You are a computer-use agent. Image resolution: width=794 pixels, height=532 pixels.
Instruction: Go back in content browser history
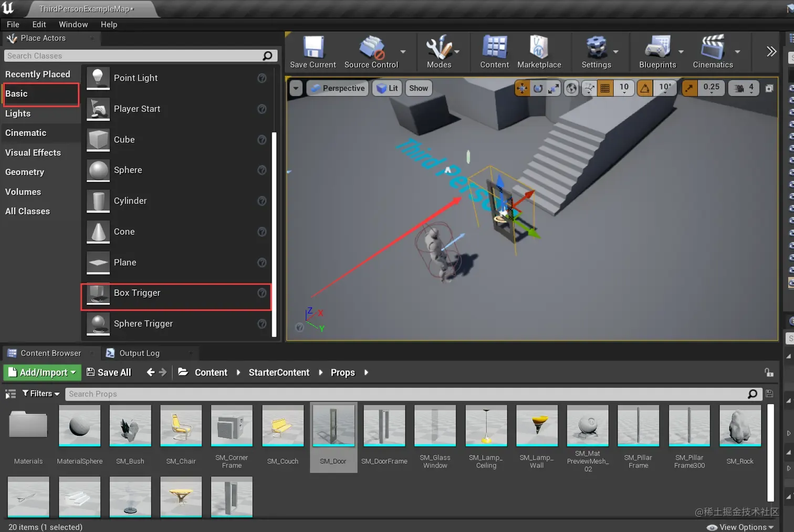coord(151,372)
